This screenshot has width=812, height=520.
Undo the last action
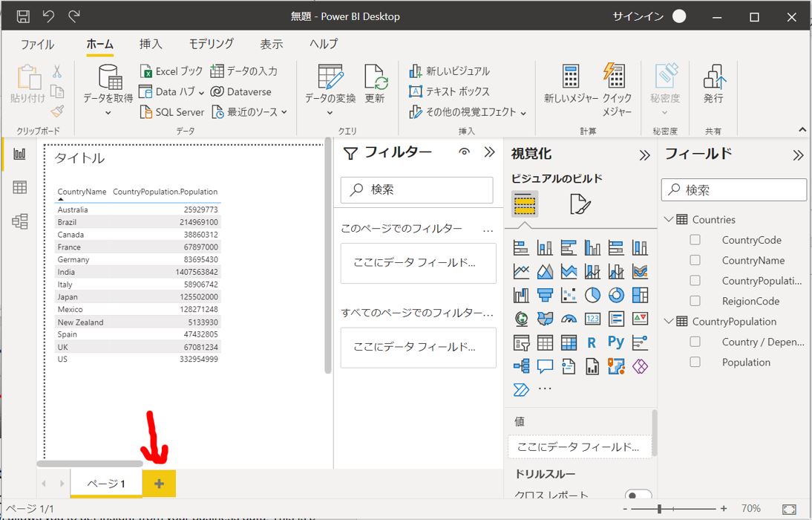(48, 16)
